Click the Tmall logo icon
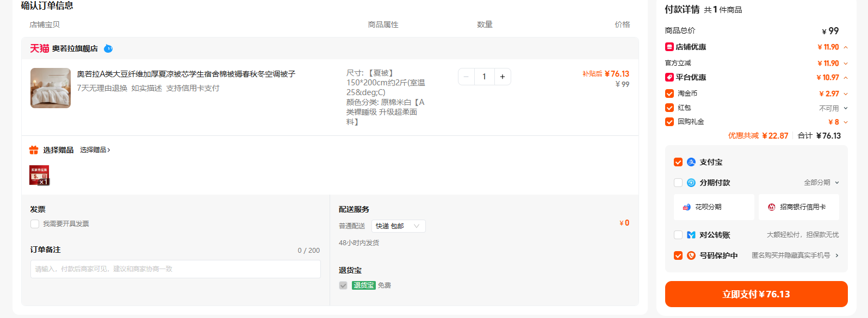 point(39,48)
